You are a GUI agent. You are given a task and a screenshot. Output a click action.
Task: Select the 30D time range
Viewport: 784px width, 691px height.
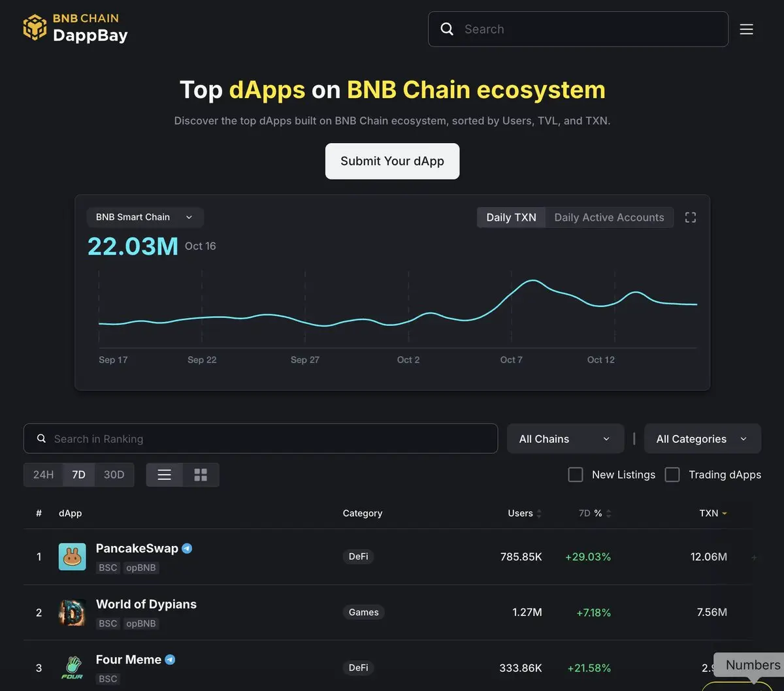point(114,475)
